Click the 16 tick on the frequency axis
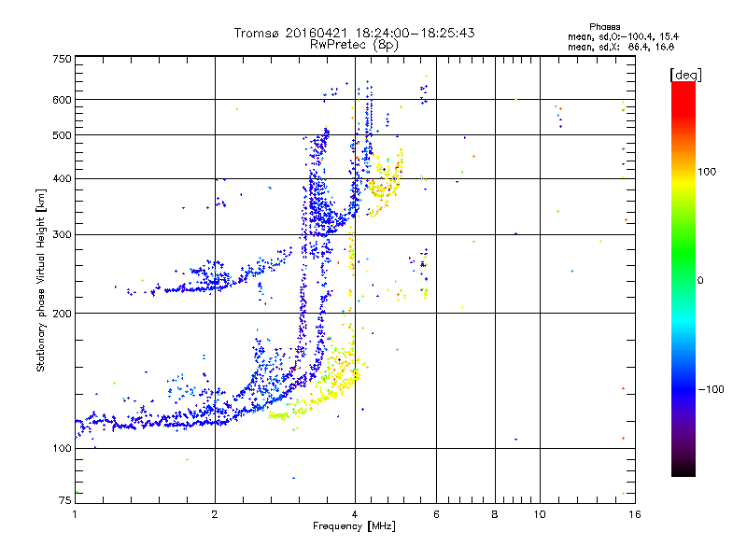The height and width of the screenshot is (560, 747). pyautogui.click(x=635, y=514)
